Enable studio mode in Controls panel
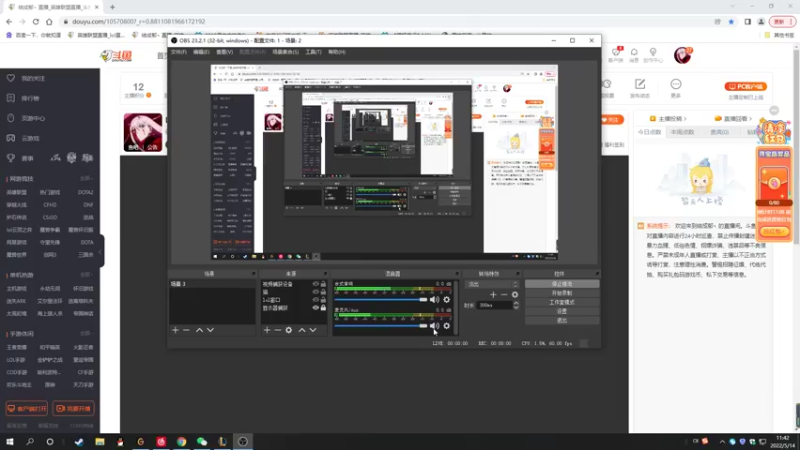 [562, 303]
